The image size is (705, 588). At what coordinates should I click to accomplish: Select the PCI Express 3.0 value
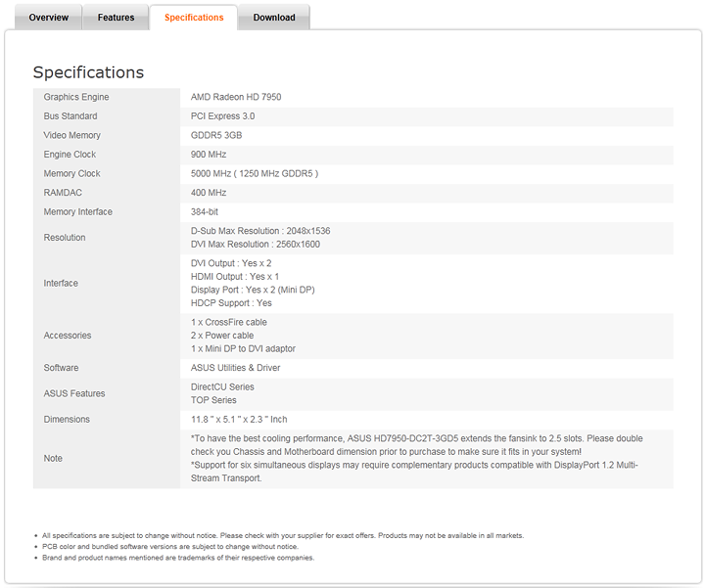click(x=222, y=116)
